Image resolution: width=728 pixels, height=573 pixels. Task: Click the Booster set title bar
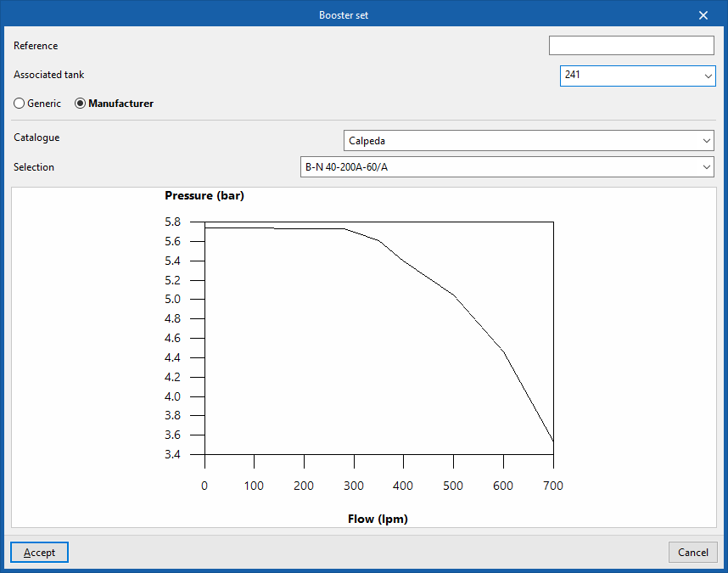[344, 15]
